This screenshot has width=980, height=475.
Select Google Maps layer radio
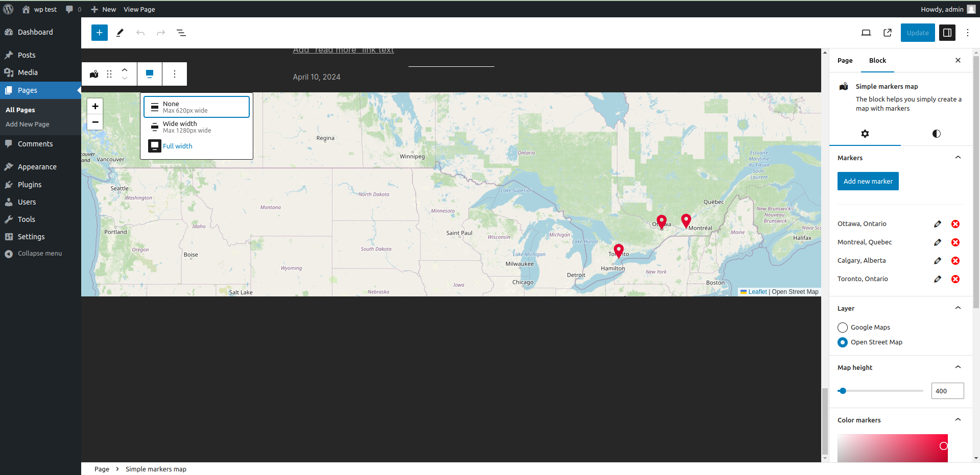point(843,328)
